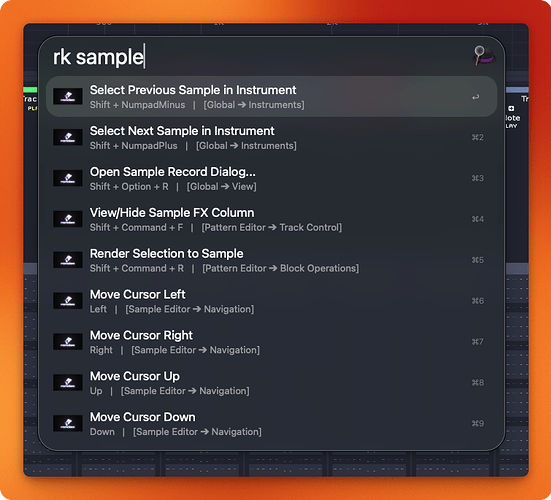Click '[Global → View]' subtitle text
The image size is (551, 500).
[221, 187]
